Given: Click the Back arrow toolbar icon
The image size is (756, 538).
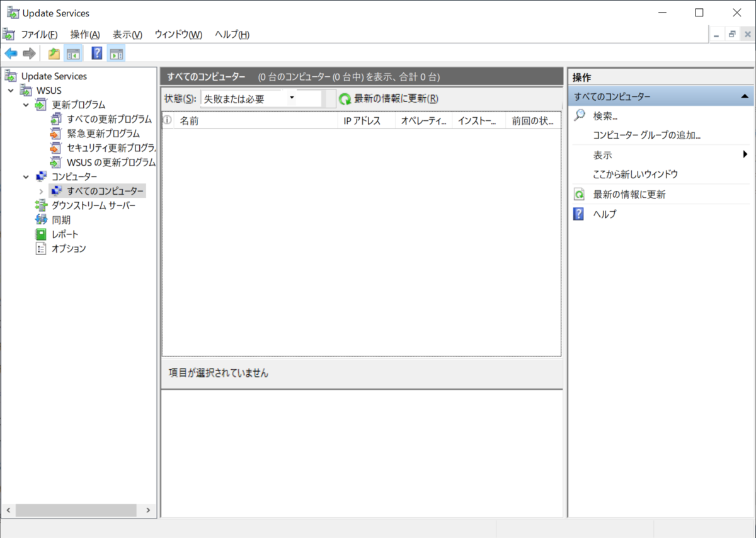Looking at the screenshot, I should [x=11, y=54].
